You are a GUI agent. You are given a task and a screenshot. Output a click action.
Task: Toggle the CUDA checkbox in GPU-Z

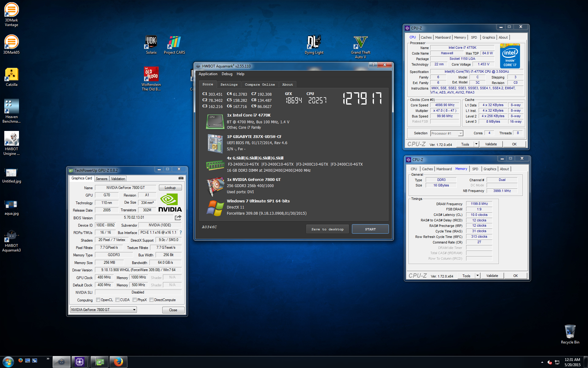117,300
